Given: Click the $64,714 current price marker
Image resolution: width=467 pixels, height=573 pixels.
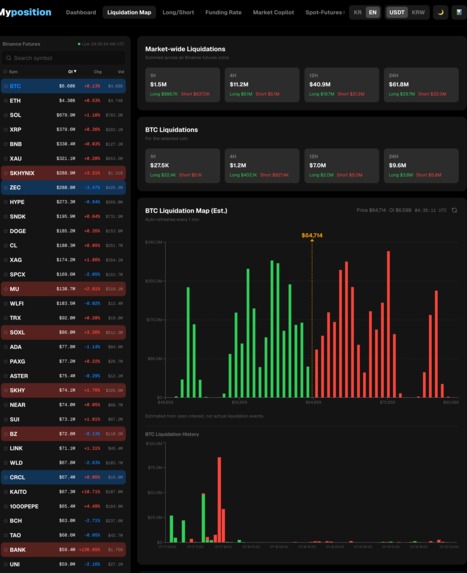Looking at the screenshot, I should click(312, 235).
